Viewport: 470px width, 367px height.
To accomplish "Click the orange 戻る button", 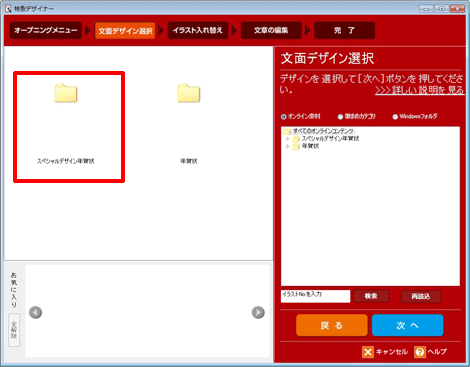I will (332, 325).
